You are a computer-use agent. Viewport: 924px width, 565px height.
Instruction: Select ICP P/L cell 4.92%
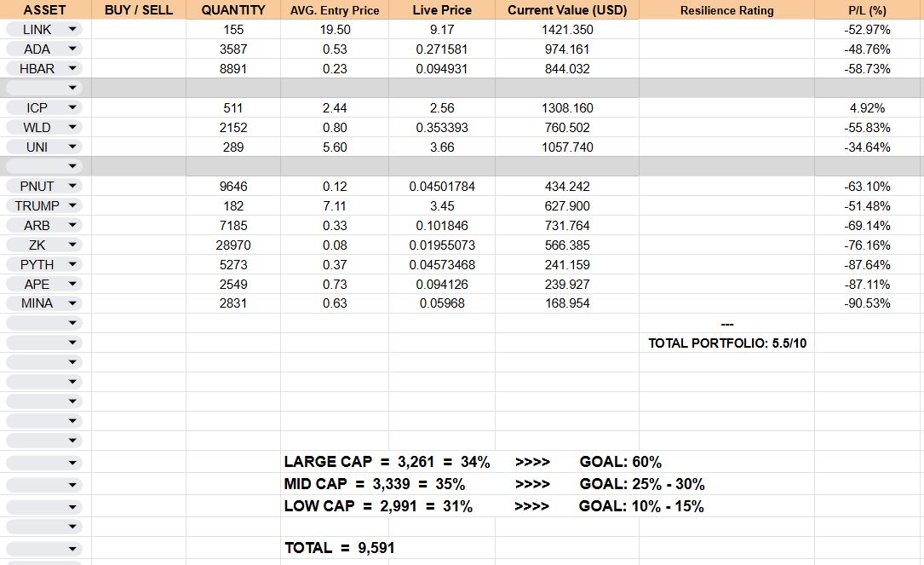click(867, 108)
